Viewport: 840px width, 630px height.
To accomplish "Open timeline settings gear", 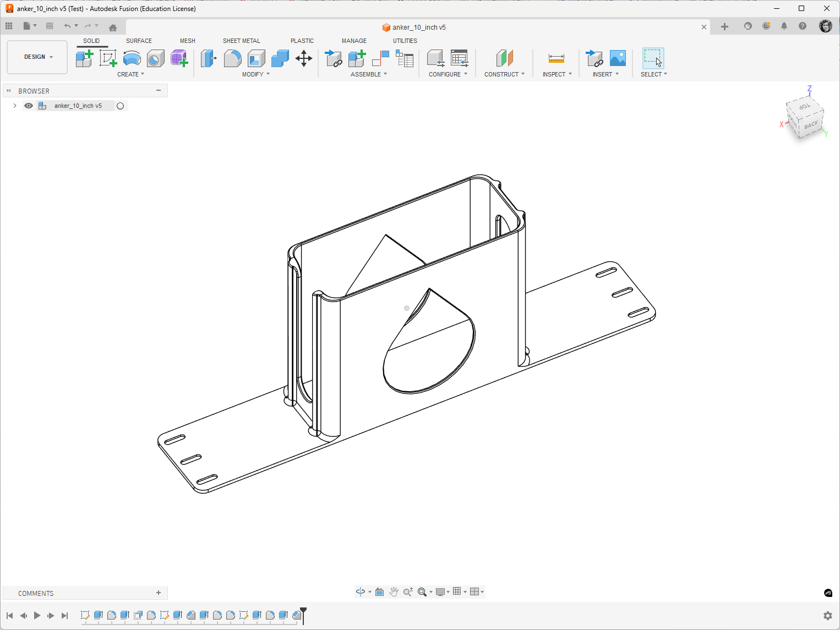I will [827, 615].
